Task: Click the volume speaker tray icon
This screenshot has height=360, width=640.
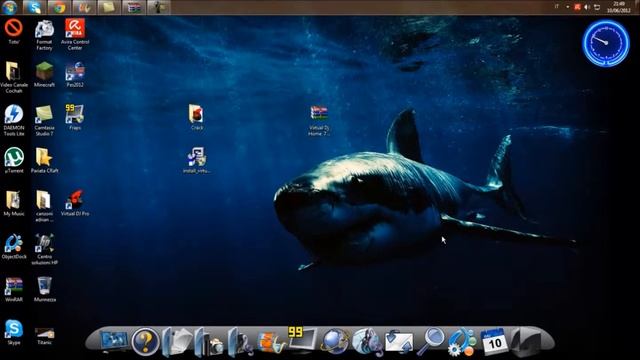Action: tap(587, 7)
